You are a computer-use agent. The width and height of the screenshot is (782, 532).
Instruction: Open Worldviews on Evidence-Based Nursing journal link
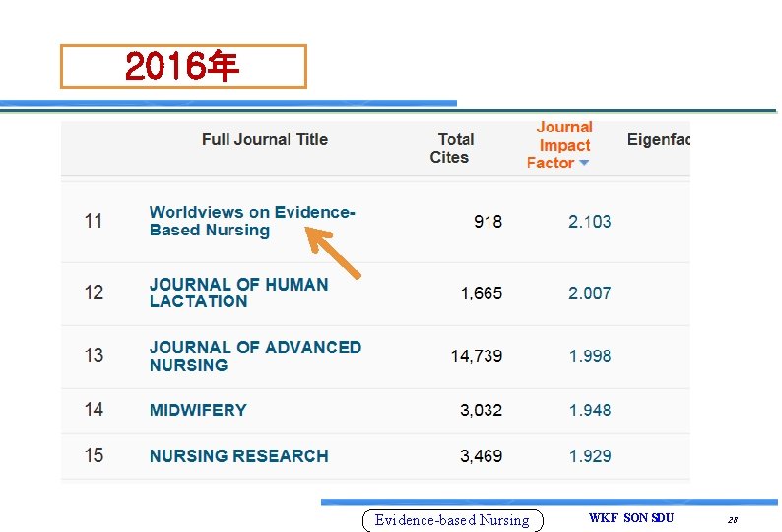coord(252,221)
